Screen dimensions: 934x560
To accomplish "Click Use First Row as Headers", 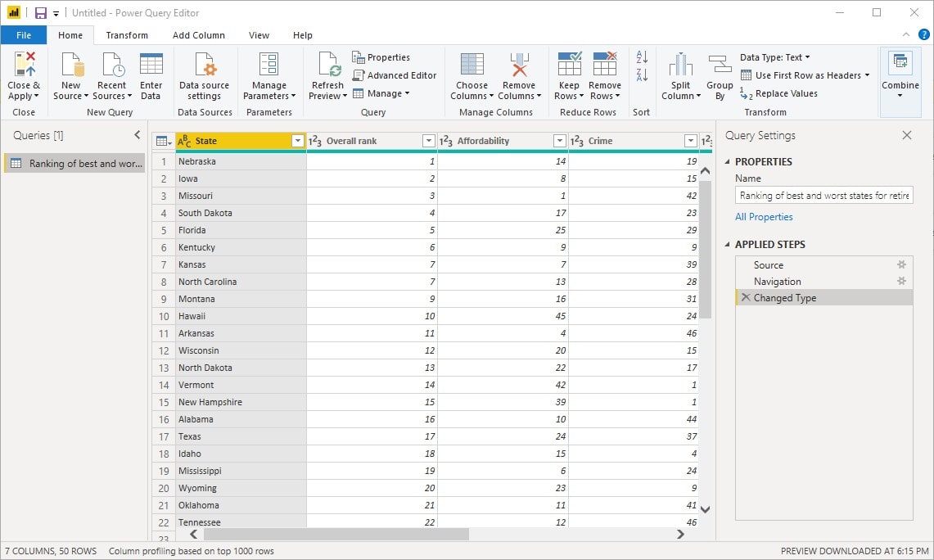I will click(805, 75).
